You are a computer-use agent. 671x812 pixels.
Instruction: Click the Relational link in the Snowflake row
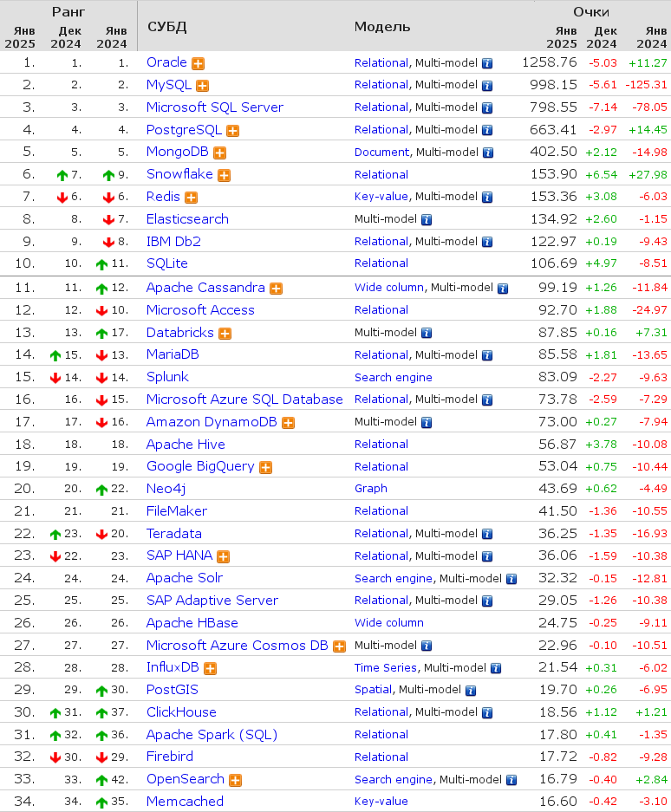(x=381, y=175)
